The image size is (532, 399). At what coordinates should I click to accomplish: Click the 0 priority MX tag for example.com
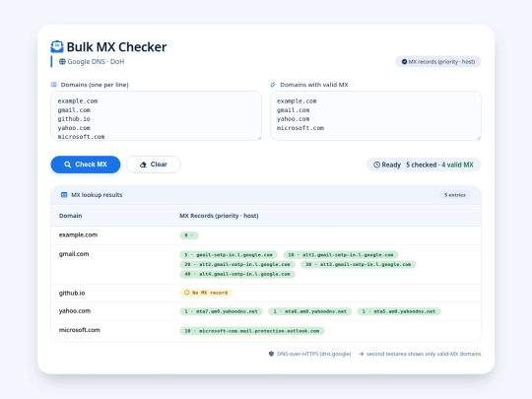[x=189, y=235]
